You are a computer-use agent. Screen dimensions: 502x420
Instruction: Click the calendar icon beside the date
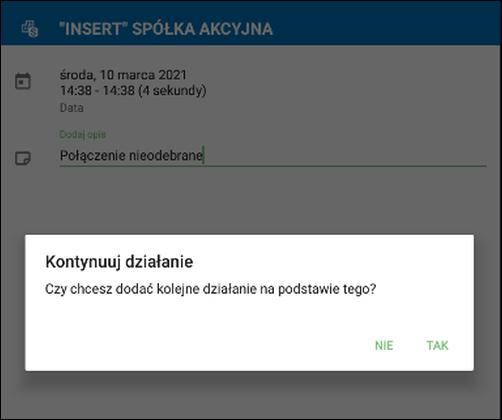[23, 81]
